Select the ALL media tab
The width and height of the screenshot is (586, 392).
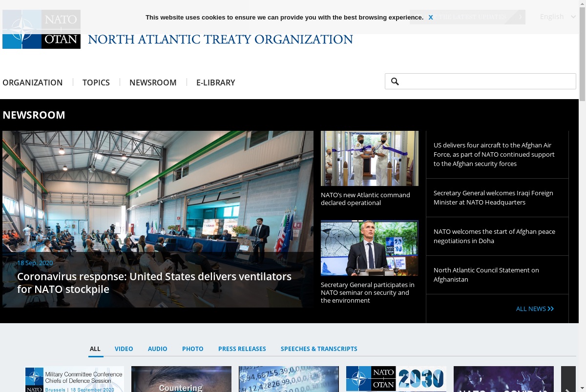click(95, 349)
